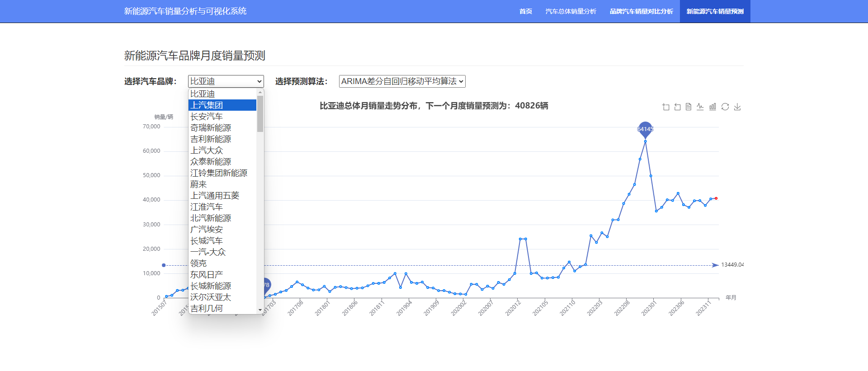Screen dimensions: 868x371
Task: Open 品牌汽车销量对比分析 nav item
Action: [x=642, y=11]
